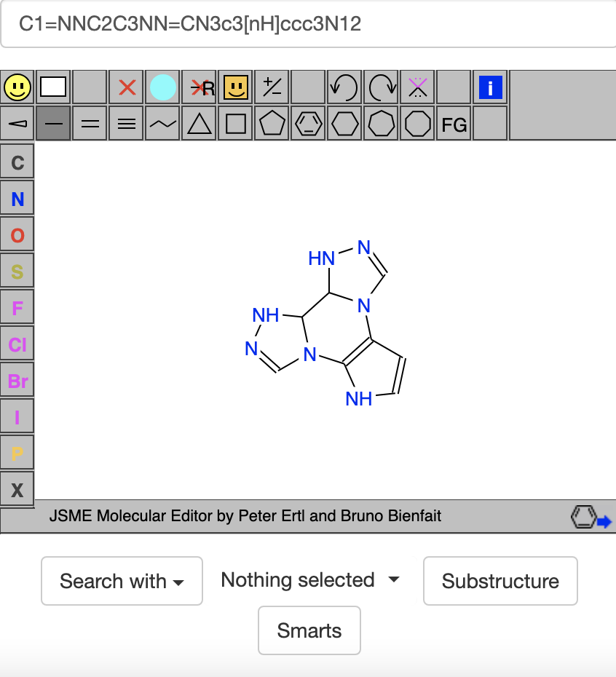Select the double bond tool
Viewport: 616px width, 677px height.
[x=90, y=124]
